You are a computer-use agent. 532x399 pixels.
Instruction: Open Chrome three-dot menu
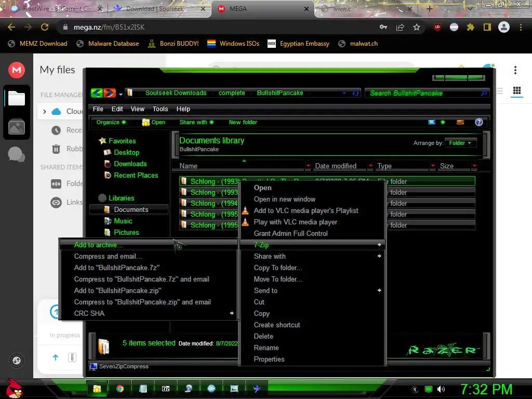coord(521,27)
